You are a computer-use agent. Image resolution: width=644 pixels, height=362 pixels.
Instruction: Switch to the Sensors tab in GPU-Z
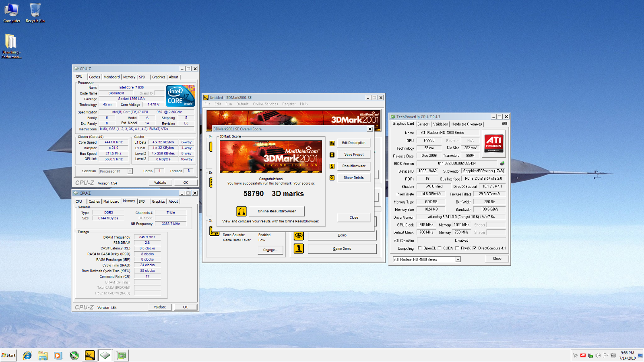423,124
